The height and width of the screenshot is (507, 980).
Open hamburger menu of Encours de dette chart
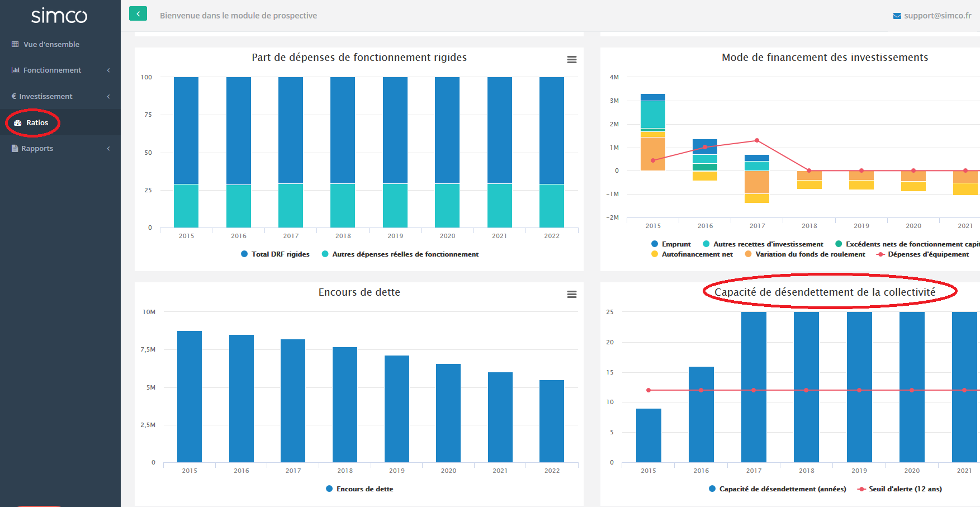coord(571,294)
